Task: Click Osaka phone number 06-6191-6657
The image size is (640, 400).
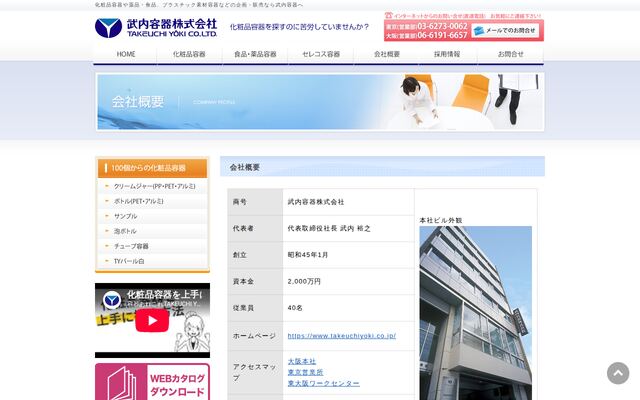Action: [x=442, y=35]
